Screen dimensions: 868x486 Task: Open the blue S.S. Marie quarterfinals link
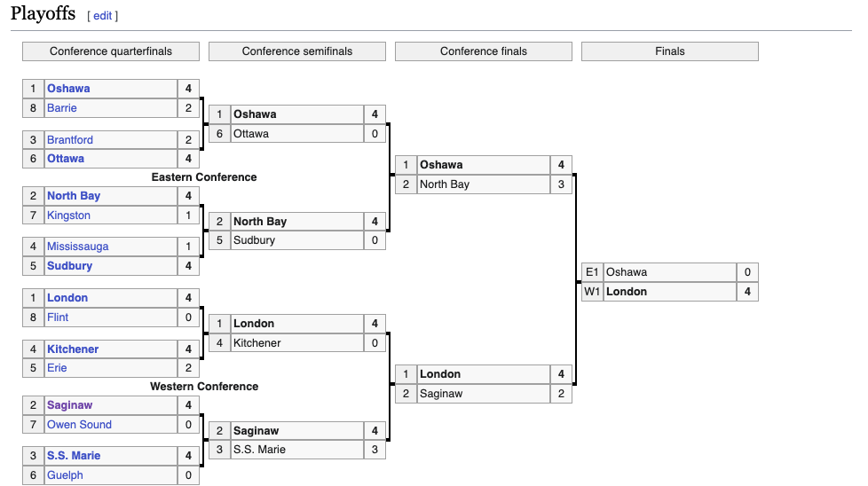pyautogui.click(x=74, y=456)
